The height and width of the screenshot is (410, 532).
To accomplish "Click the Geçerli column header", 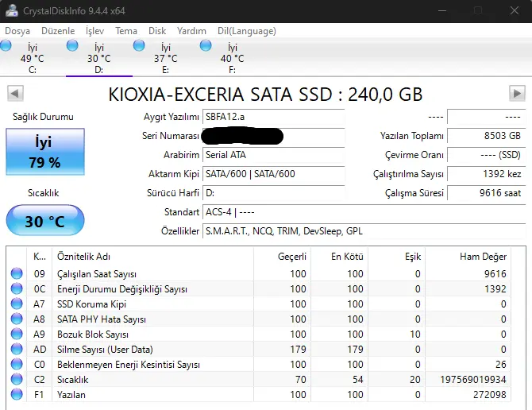I will point(282,256).
